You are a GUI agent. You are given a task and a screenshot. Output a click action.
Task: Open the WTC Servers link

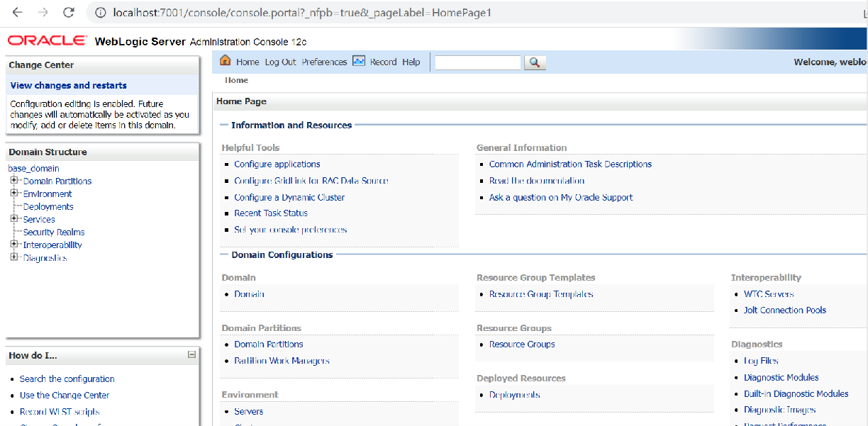tap(769, 294)
